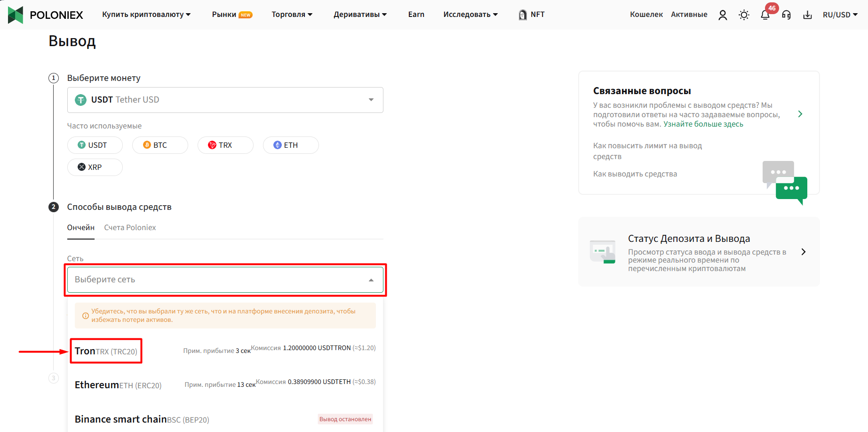868x432 pixels.
Task: Click the Tether icon in coin selector
Action: tap(81, 100)
